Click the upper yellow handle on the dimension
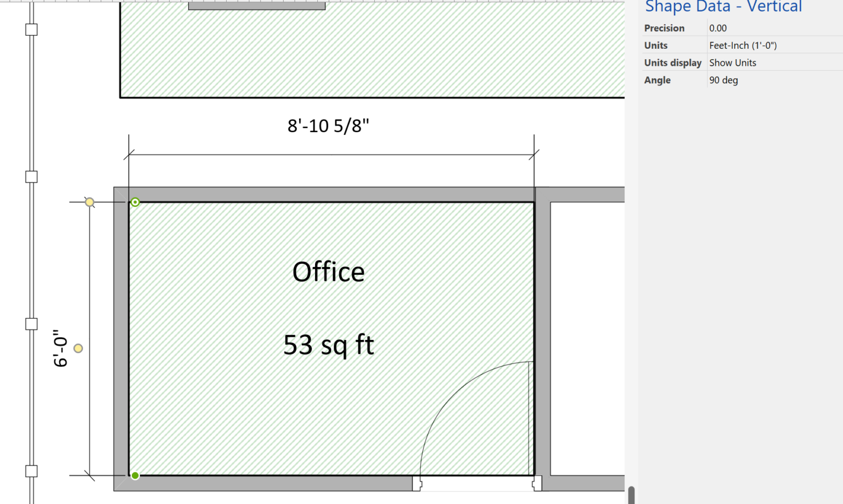 pyautogui.click(x=89, y=202)
